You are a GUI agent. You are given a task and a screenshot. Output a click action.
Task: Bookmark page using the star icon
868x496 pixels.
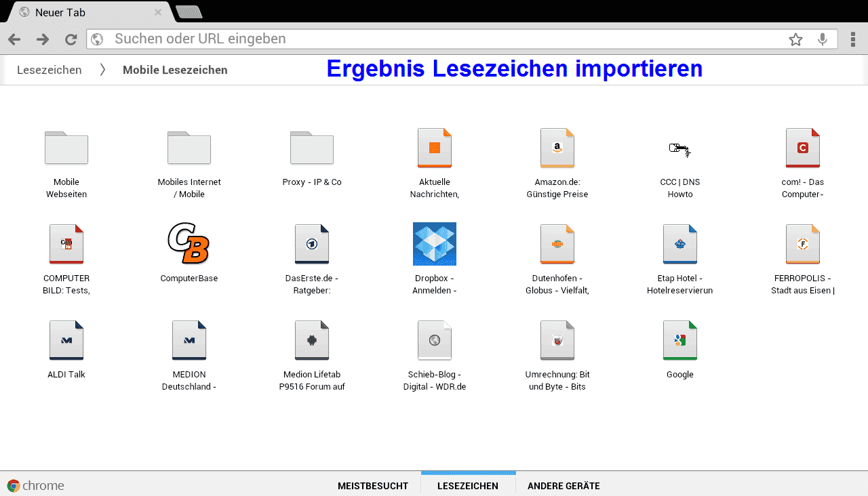tap(795, 39)
